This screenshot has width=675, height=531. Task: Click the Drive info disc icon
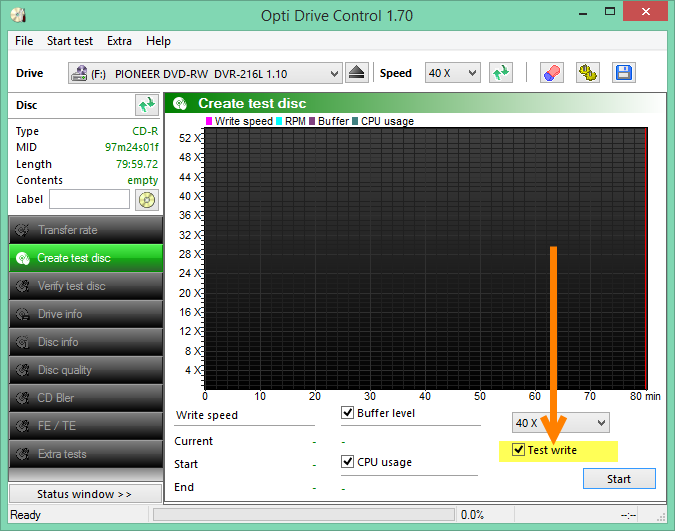[x=22, y=314]
